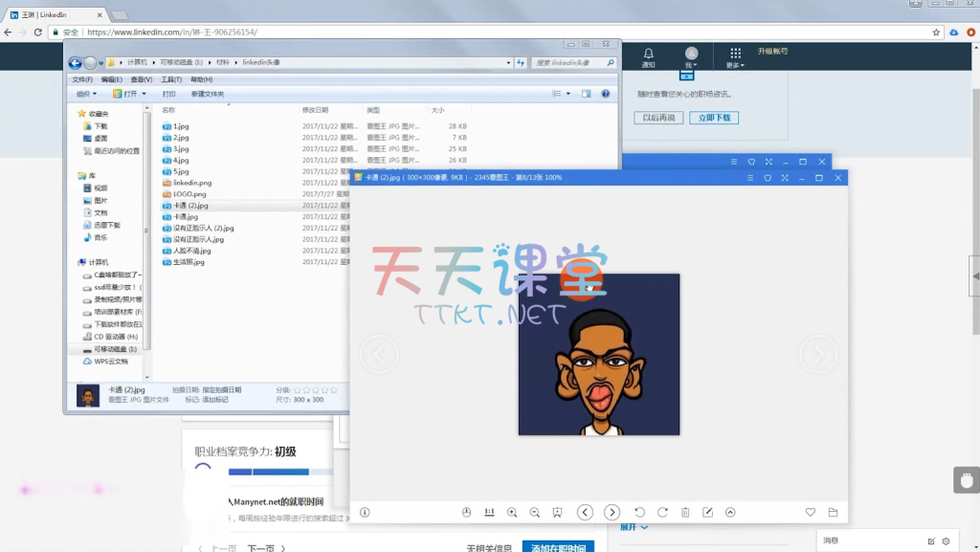The image size is (980, 552).
Task: Click the zoom out magnifier icon in viewer
Action: [535, 513]
